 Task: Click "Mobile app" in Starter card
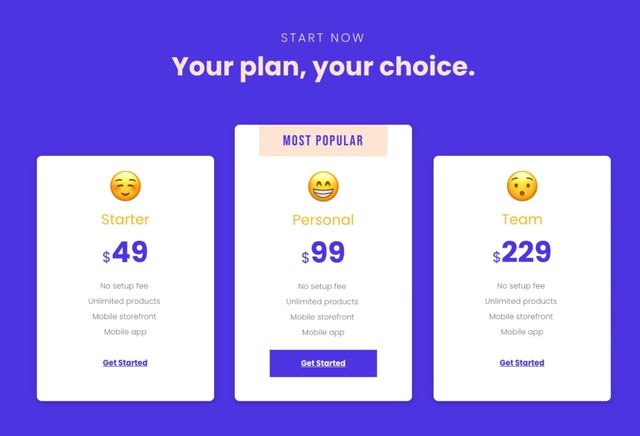point(125,332)
